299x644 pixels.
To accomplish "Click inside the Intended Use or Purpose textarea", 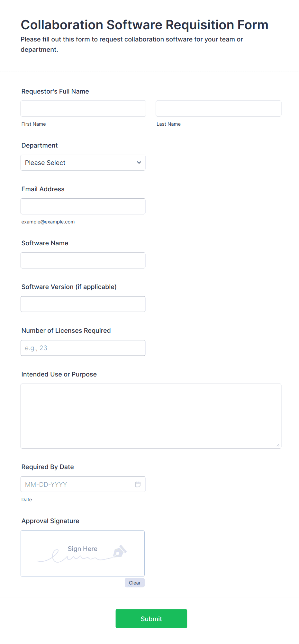I will (x=151, y=416).
